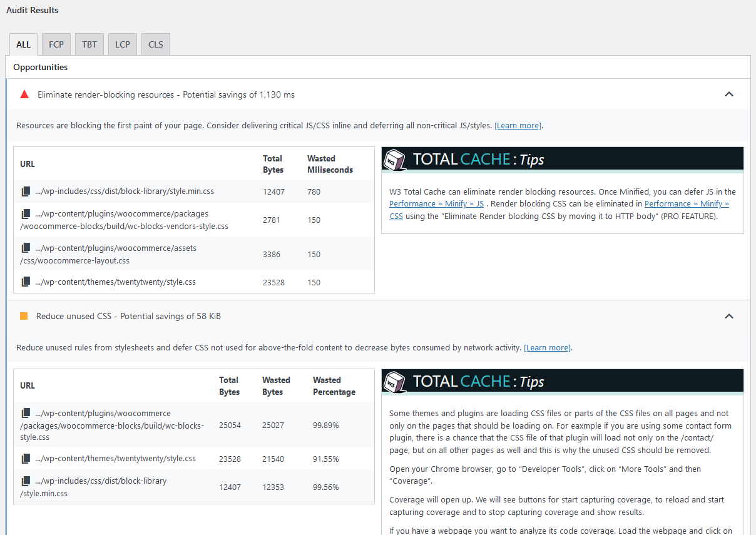
Task: Click Eliminate render-blocking resources heading text
Action: click(x=166, y=95)
